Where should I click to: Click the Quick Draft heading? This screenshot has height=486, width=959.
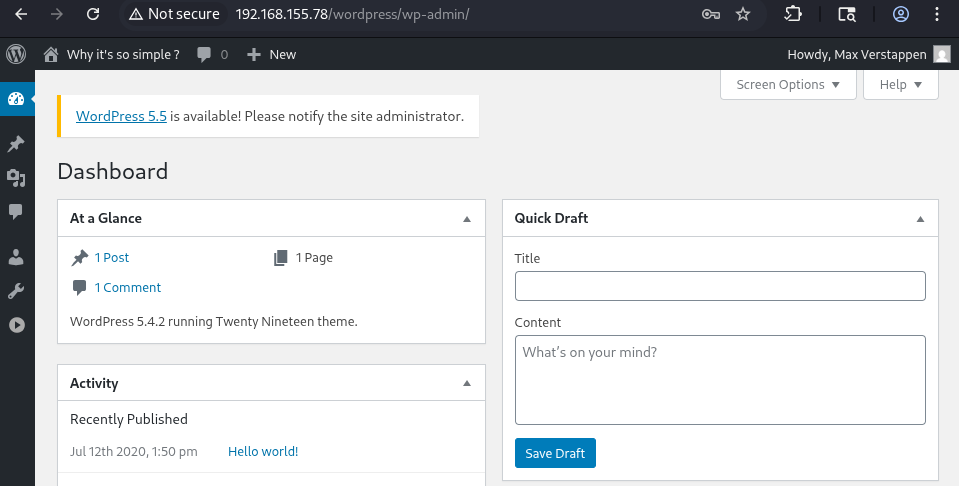(551, 218)
